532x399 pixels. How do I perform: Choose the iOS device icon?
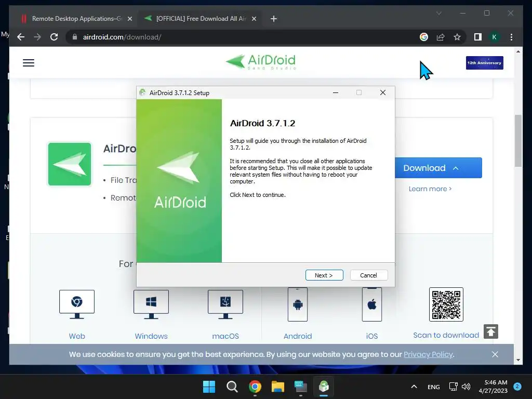point(372,304)
